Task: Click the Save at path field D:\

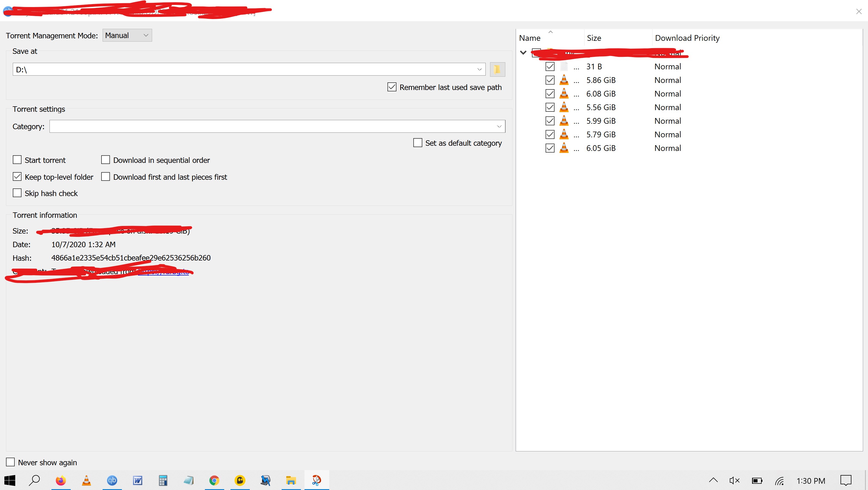Action: pos(249,69)
